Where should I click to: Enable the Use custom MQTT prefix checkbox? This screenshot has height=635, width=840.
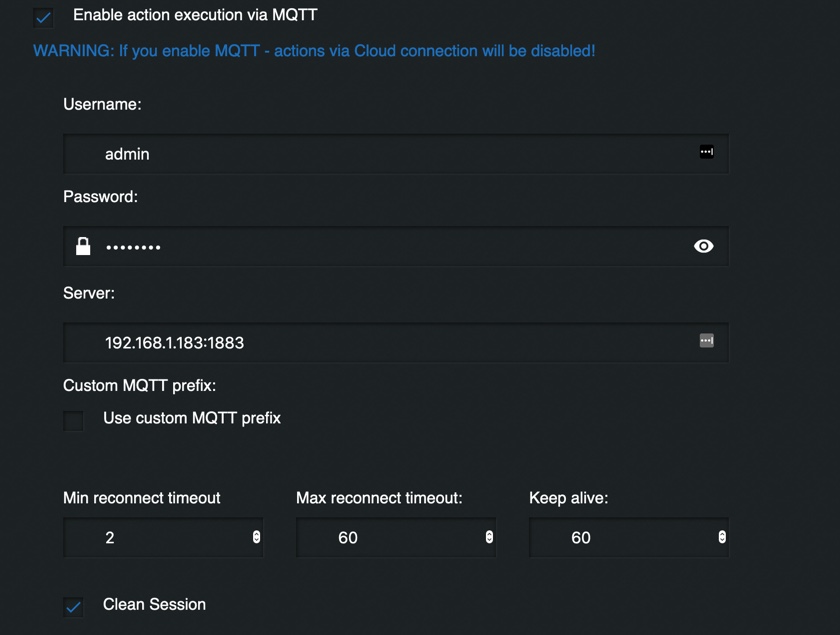tap(73, 421)
